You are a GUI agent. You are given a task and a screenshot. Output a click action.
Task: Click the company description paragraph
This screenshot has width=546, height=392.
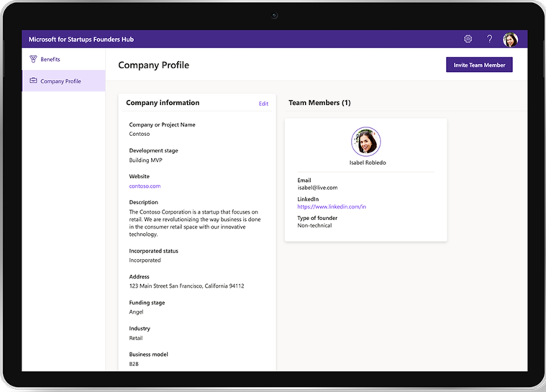[x=195, y=223]
